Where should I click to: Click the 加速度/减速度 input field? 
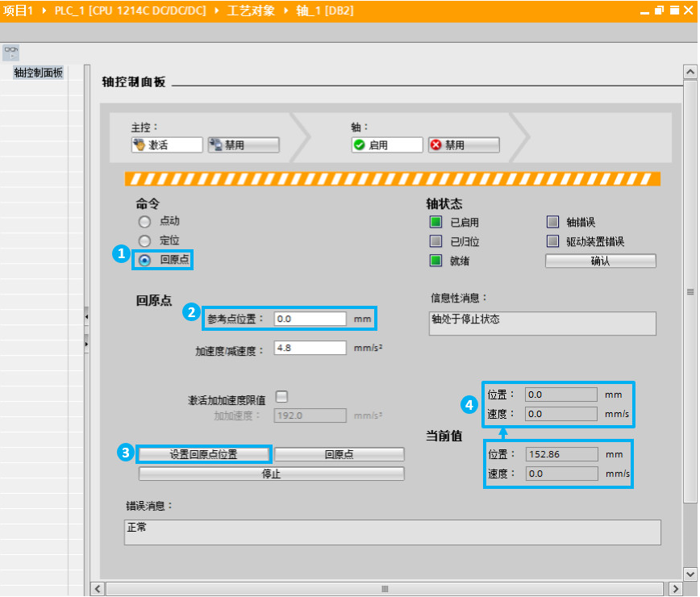pos(310,348)
